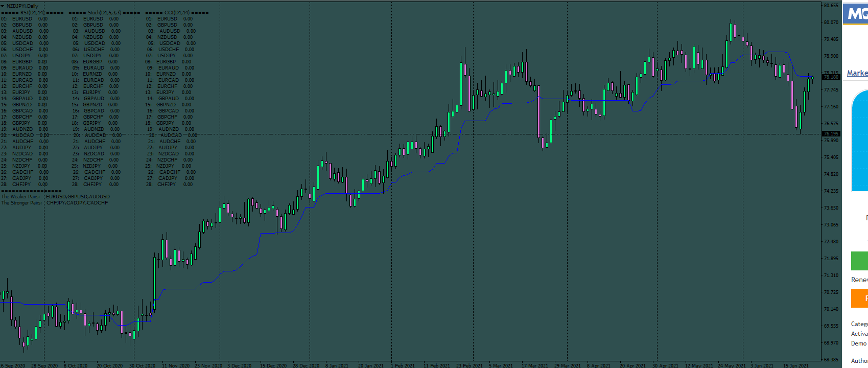The width and height of the screenshot is (868, 368).
Task: Click the MQL logo in the side panel
Action: click(x=856, y=14)
